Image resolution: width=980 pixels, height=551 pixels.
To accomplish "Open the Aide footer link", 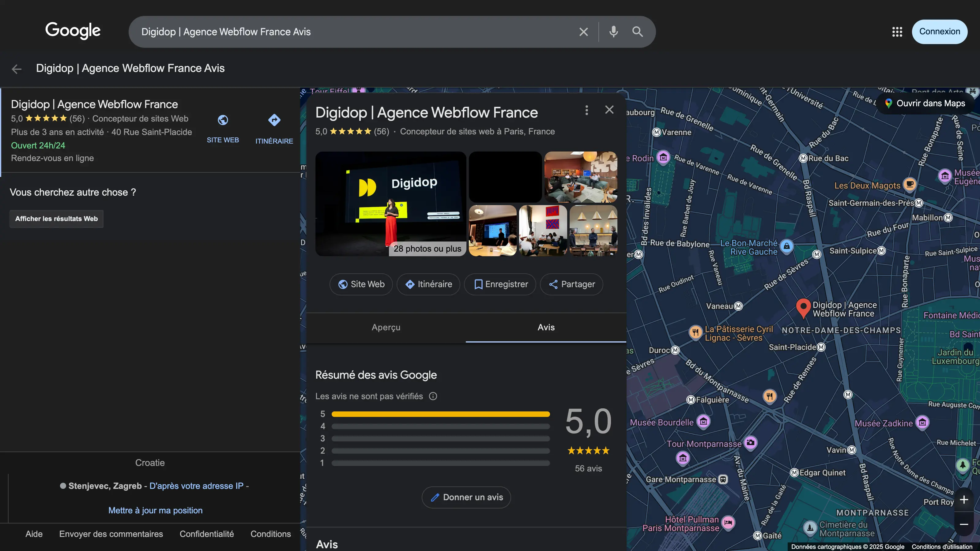I will [x=34, y=534].
